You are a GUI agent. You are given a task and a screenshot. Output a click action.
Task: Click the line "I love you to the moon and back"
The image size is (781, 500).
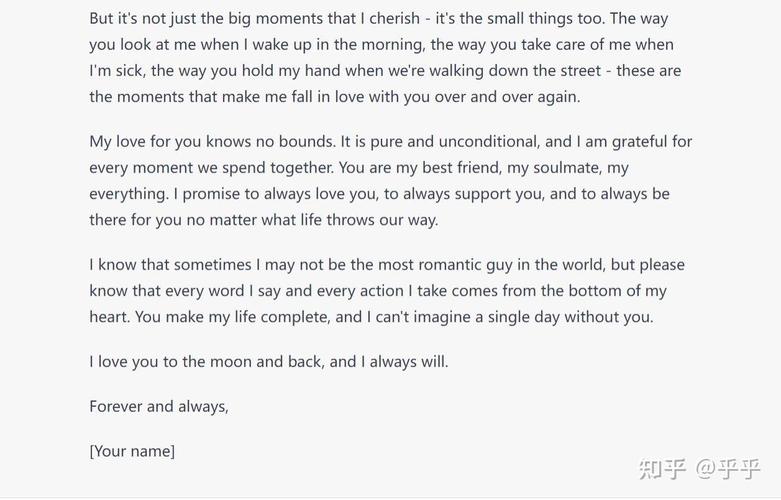(268, 361)
